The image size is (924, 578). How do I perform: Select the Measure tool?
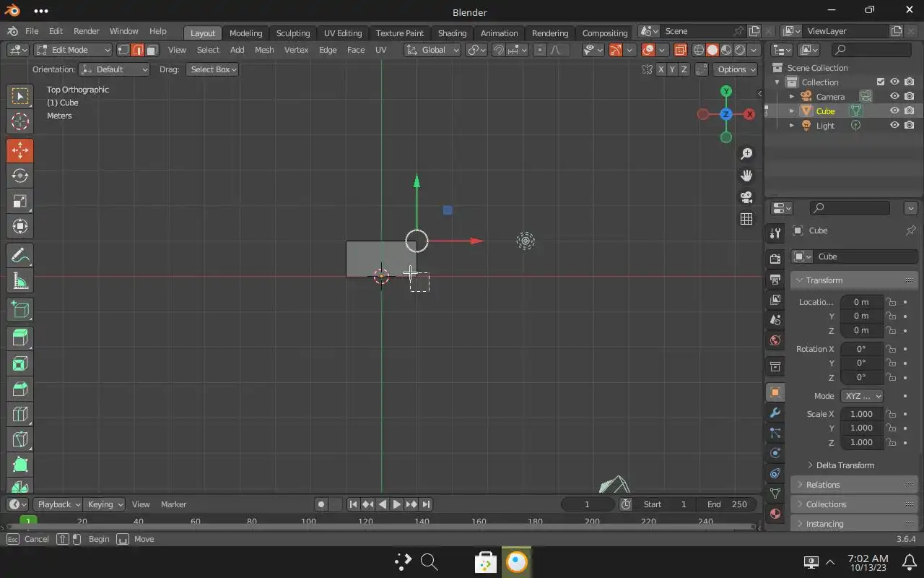pos(20,281)
